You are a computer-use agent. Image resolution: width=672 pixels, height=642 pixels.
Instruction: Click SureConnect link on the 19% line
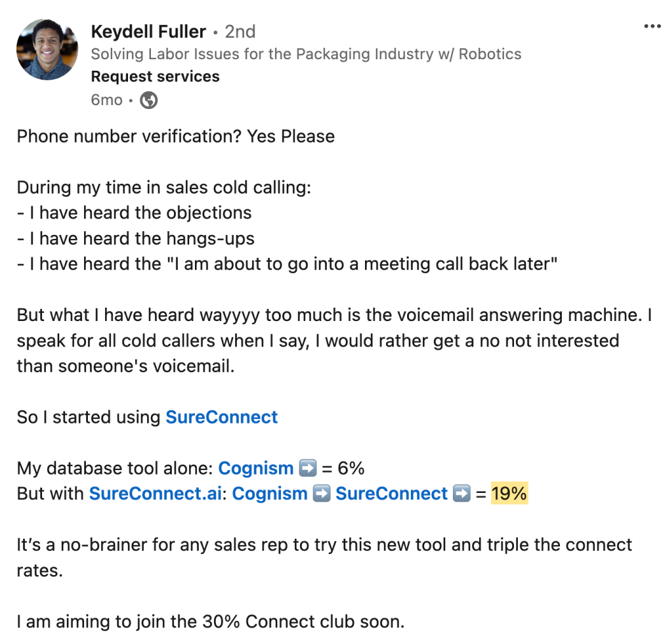(392, 494)
